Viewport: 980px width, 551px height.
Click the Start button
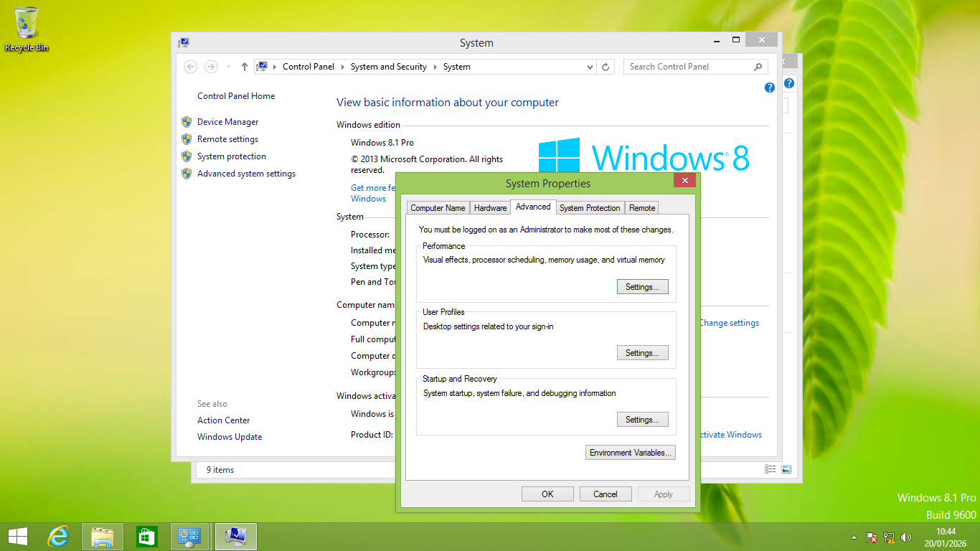point(18,537)
